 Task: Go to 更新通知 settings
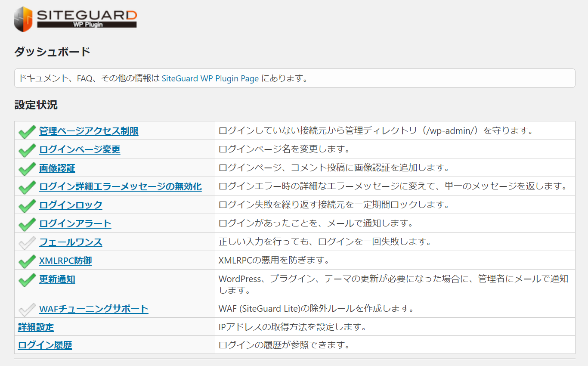pyautogui.click(x=57, y=279)
